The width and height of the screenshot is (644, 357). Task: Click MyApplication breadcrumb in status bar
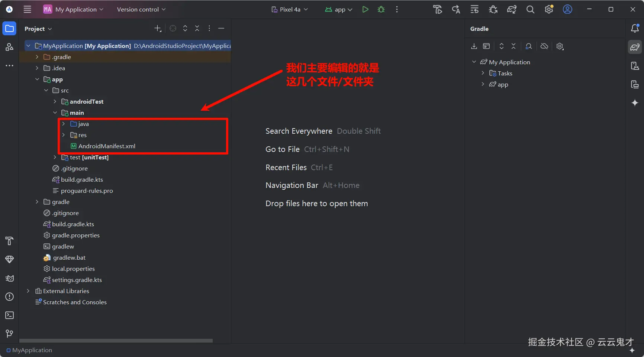pyautogui.click(x=29, y=350)
